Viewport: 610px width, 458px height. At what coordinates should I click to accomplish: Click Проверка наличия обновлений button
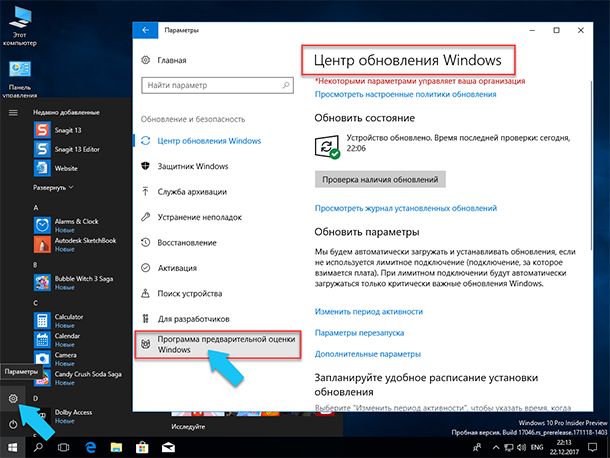click(380, 179)
